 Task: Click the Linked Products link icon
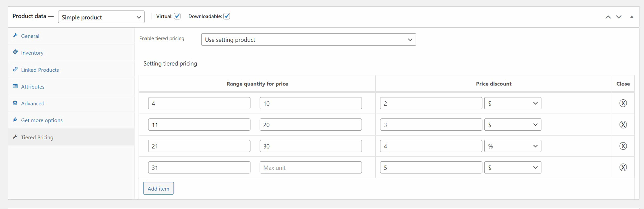pyautogui.click(x=15, y=69)
